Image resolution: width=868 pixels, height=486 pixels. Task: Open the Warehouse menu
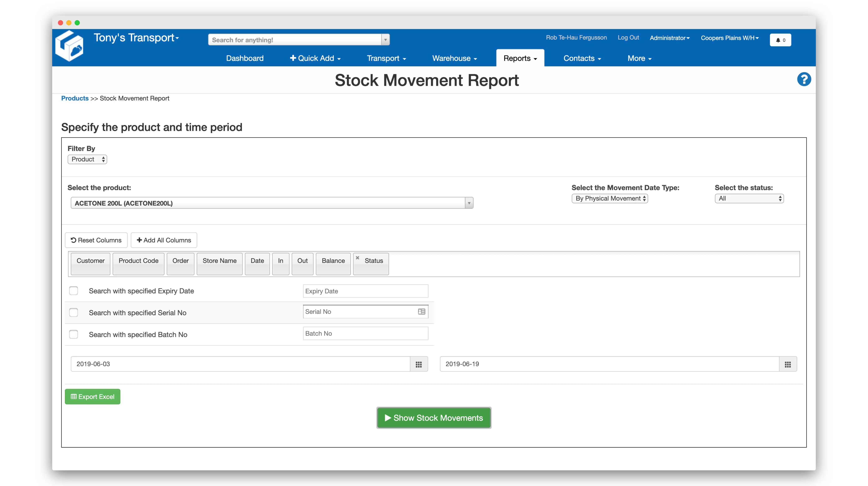(454, 58)
